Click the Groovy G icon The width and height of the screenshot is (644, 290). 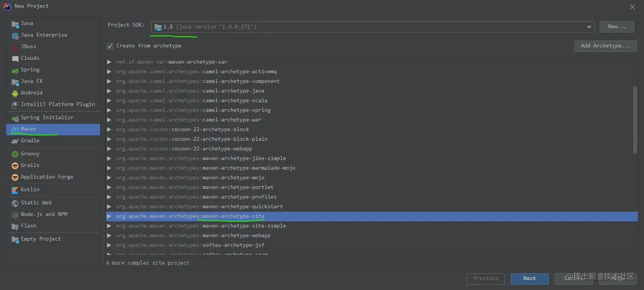click(15, 154)
